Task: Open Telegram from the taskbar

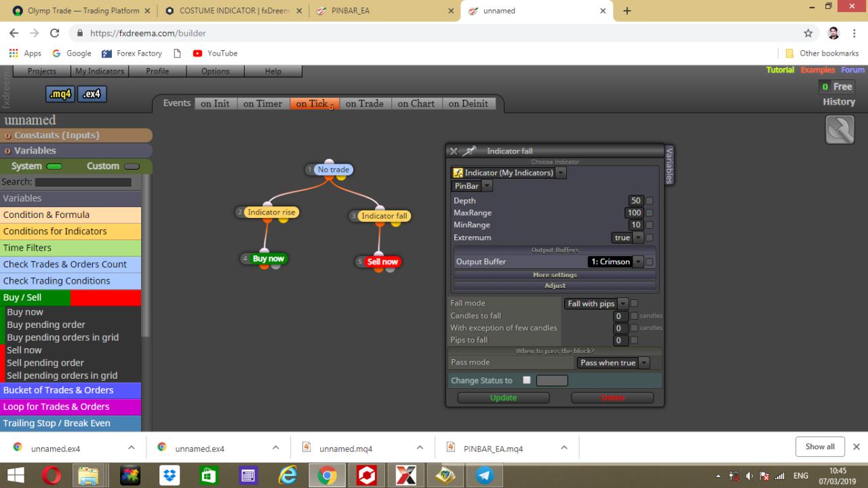Action: pos(485,476)
